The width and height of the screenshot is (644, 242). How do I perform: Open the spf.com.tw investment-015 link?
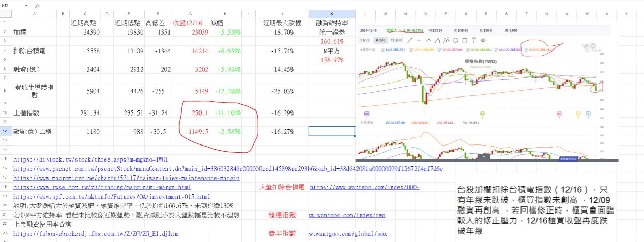coord(112,197)
